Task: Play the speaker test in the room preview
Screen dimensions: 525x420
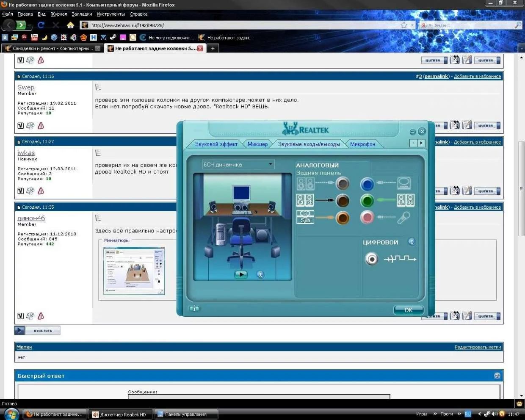Action: [x=241, y=274]
